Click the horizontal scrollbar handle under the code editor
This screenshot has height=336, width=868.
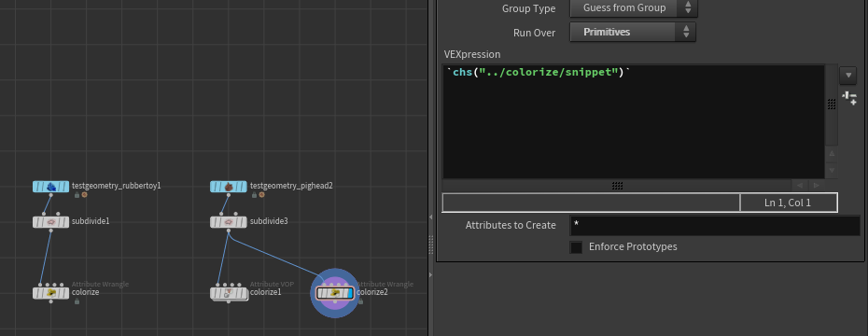(617, 186)
